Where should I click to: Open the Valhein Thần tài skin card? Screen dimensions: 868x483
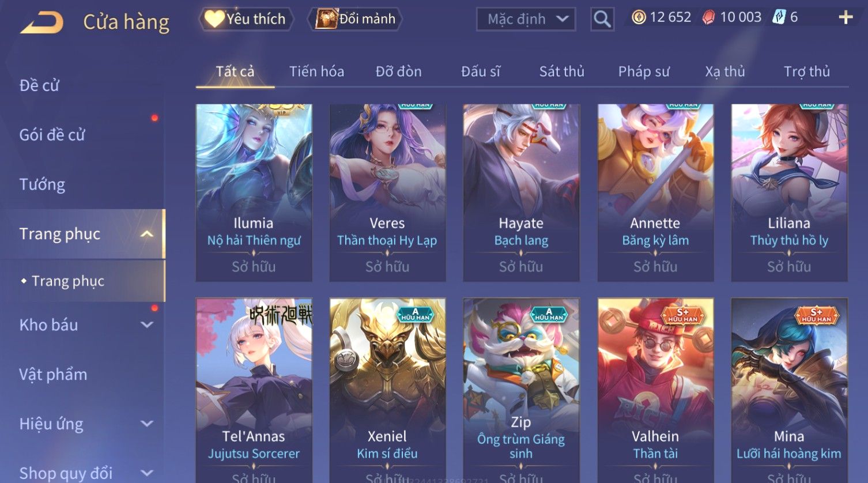[655, 390]
